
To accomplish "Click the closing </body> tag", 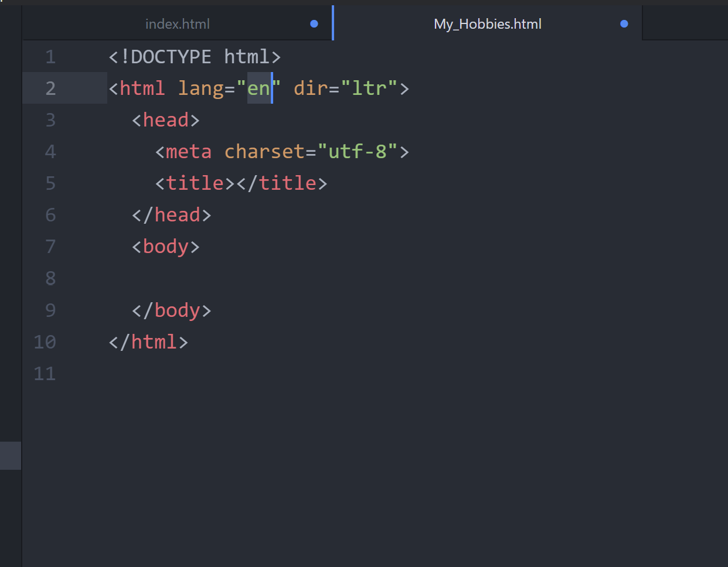I will 172,310.
